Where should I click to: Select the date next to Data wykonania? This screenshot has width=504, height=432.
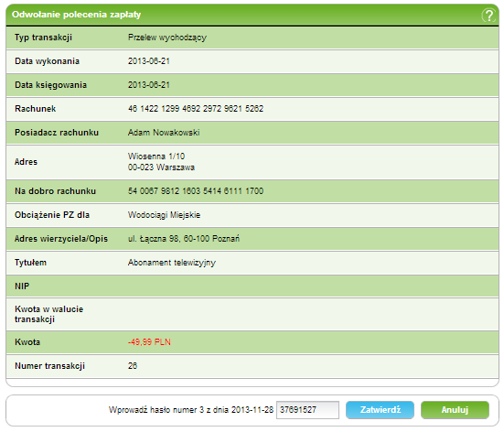149,61
